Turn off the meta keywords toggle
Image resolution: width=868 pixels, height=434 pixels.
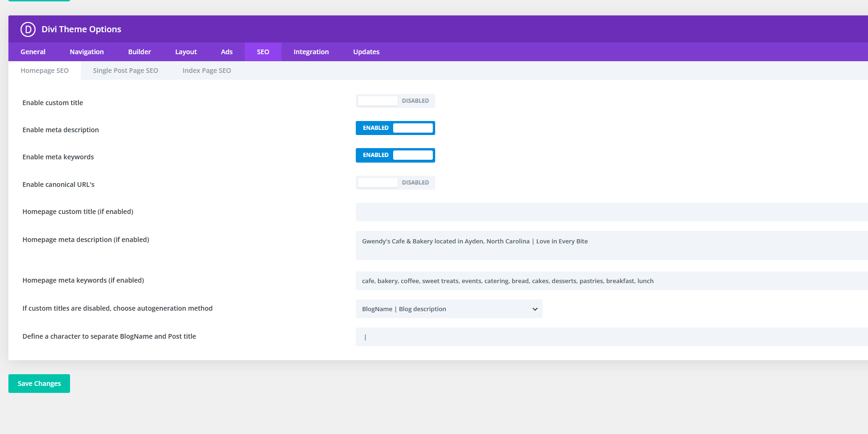(x=395, y=155)
